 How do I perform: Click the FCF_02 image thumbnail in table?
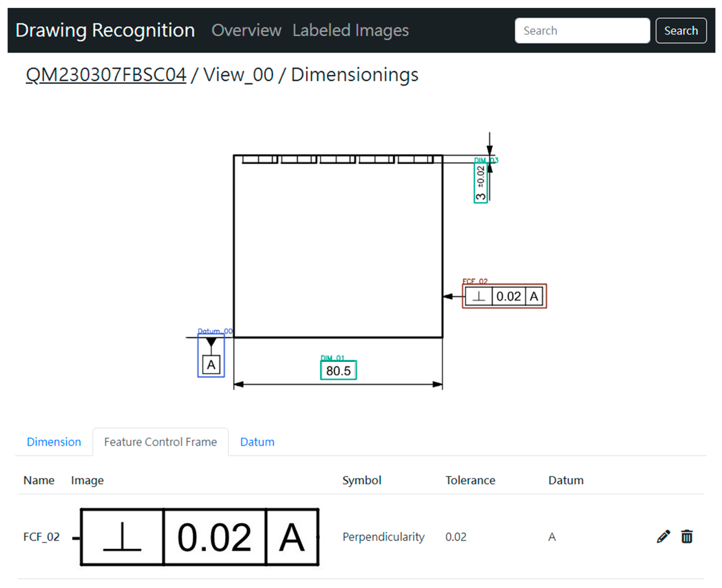click(x=199, y=537)
